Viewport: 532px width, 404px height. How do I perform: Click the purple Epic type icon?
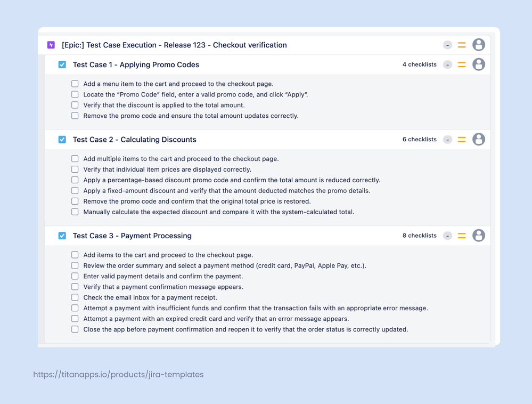51,45
